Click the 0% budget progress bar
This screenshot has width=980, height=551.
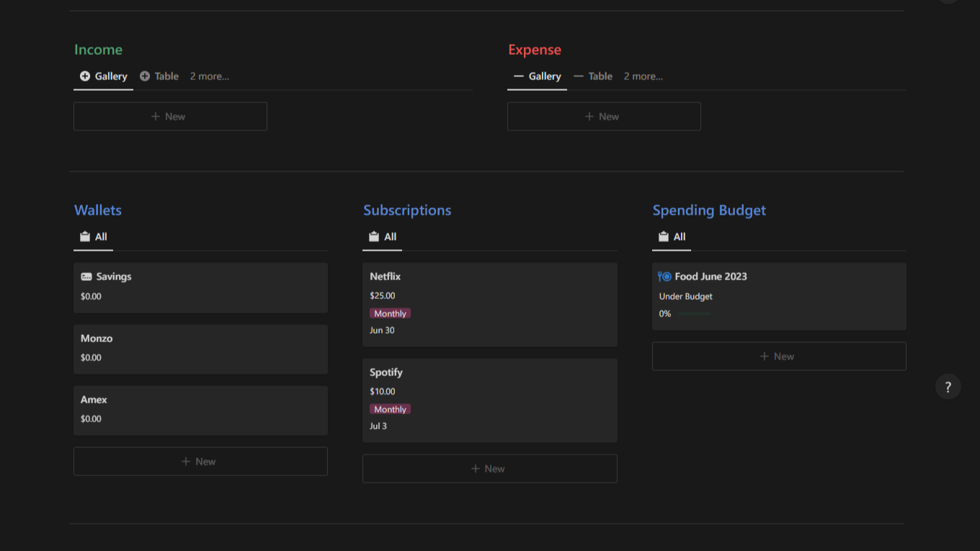click(693, 314)
